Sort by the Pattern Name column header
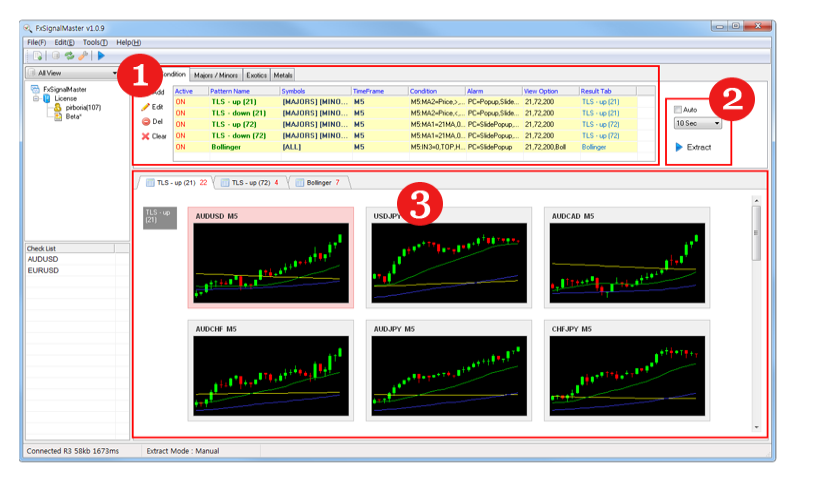Viewport: 816px width, 479px height. click(x=244, y=91)
